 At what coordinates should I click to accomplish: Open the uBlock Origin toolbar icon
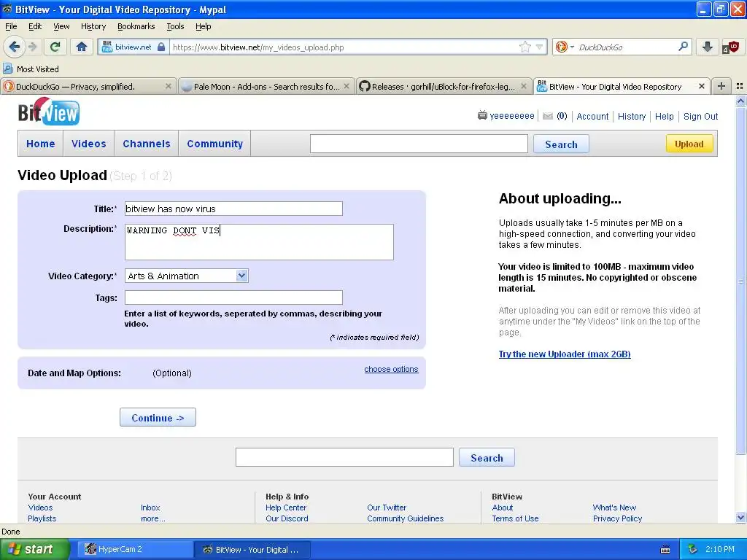coord(731,47)
